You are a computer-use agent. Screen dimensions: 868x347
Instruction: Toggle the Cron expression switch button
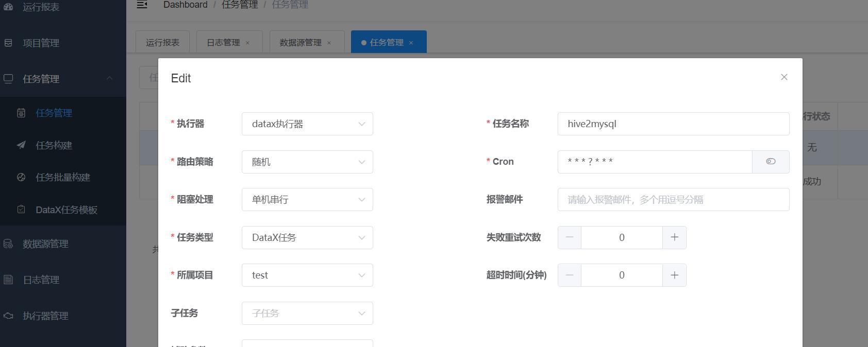(x=771, y=162)
